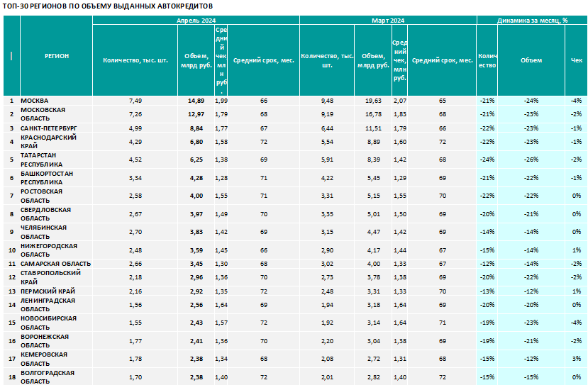Image resolution: width=588 pixels, height=385 pixels.
Task: Click Татарстан April volume 6,25
Action: click(x=196, y=160)
